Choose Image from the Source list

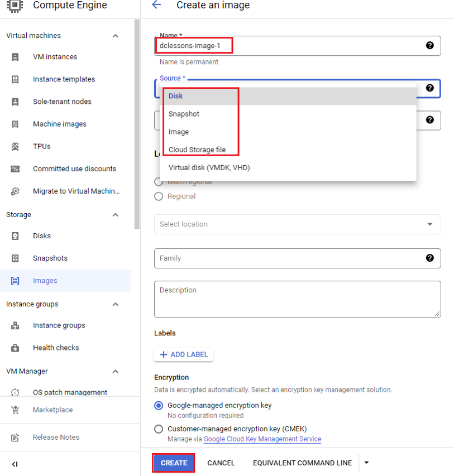[288, 132]
